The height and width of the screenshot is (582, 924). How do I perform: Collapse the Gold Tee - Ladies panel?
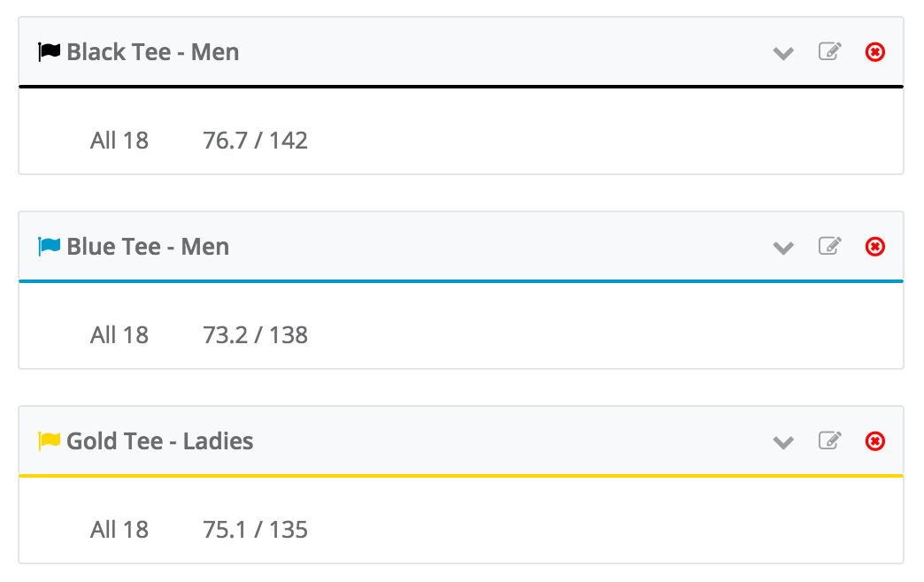[x=783, y=442]
